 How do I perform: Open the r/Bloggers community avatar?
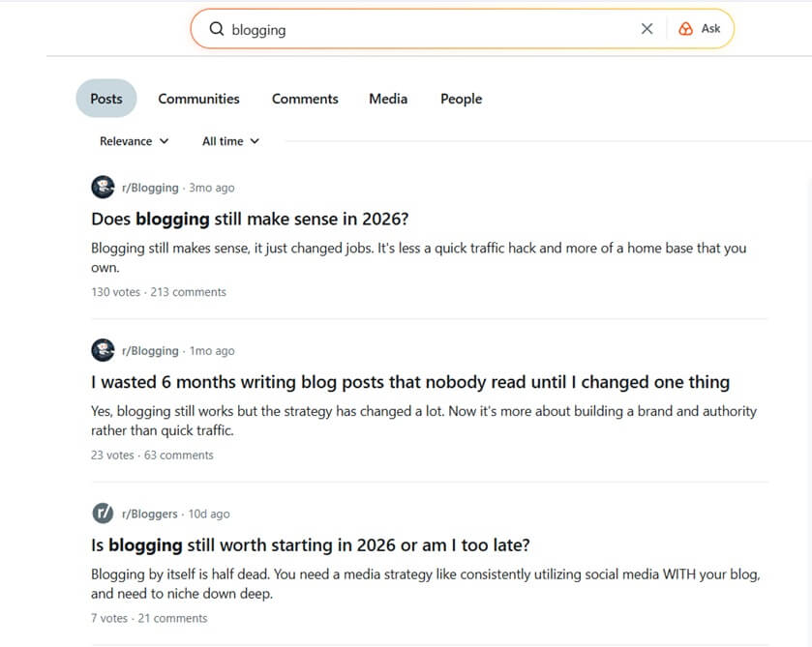coord(103,514)
